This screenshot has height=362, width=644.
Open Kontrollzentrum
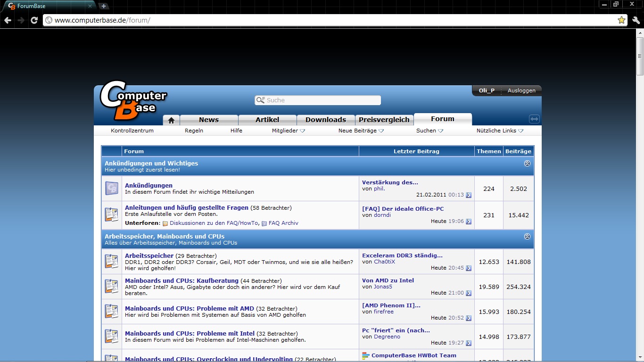click(132, 131)
